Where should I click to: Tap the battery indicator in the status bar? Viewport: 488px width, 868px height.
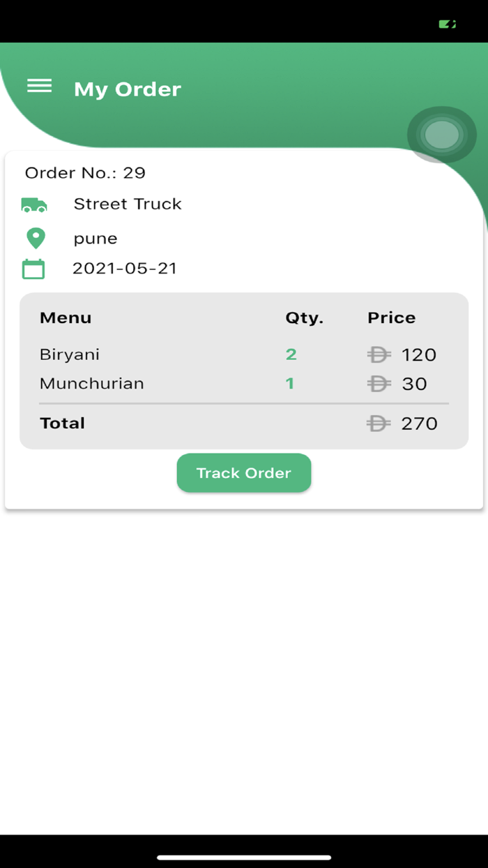[447, 23]
